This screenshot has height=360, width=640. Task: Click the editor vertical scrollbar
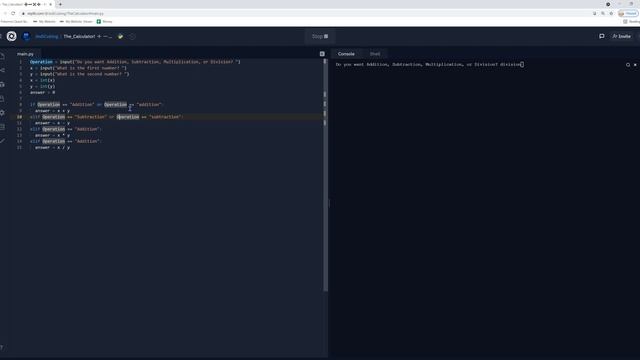click(x=325, y=176)
